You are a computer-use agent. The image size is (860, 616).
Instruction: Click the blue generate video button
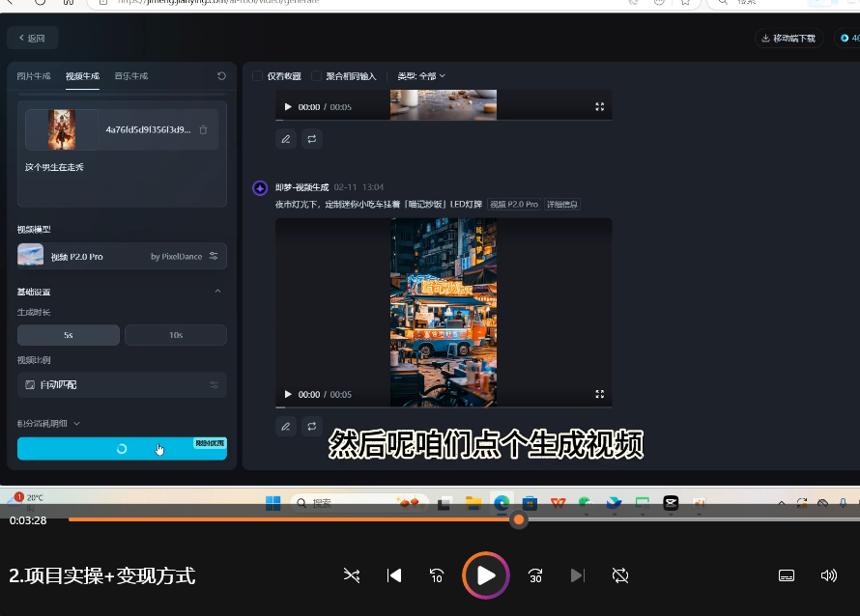point(122,449)
